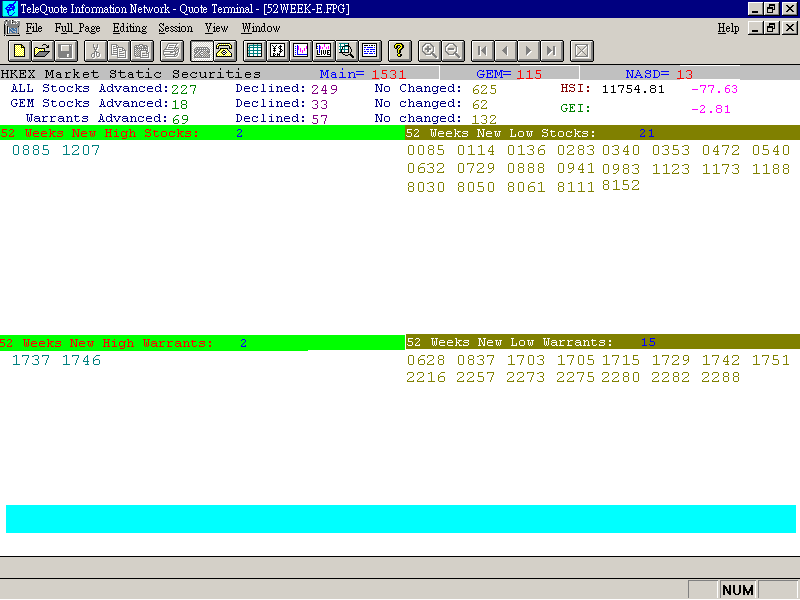Copy with the two-pages toolbar icon
The height and width of the screenshot is (600, 800).
click(x=118, y=51)
